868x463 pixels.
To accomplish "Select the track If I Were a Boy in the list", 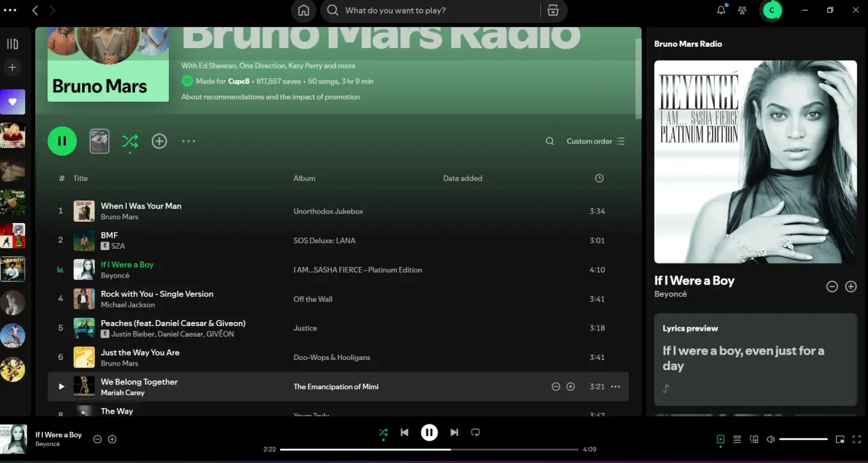I will click(x=127, y=264).
